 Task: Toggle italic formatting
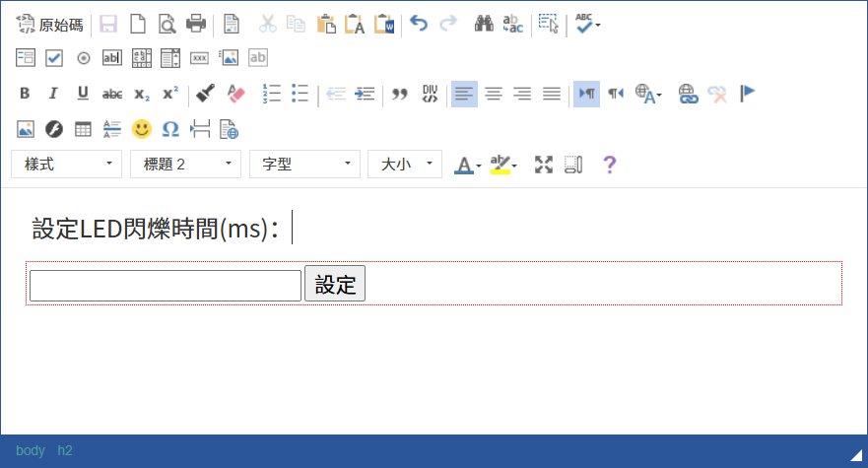pos(54,94)
